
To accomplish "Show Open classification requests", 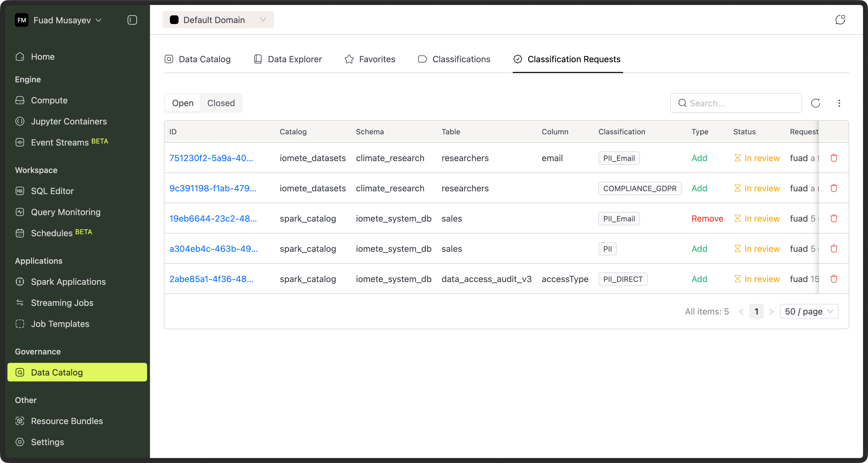I will tap(183, 103).
